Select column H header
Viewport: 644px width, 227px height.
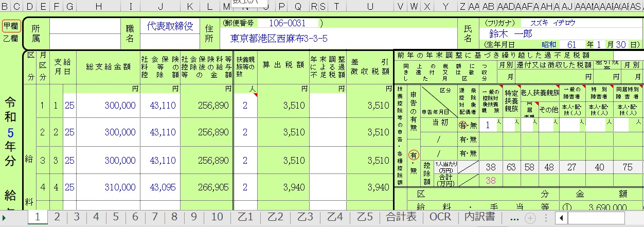coord(98,6)
